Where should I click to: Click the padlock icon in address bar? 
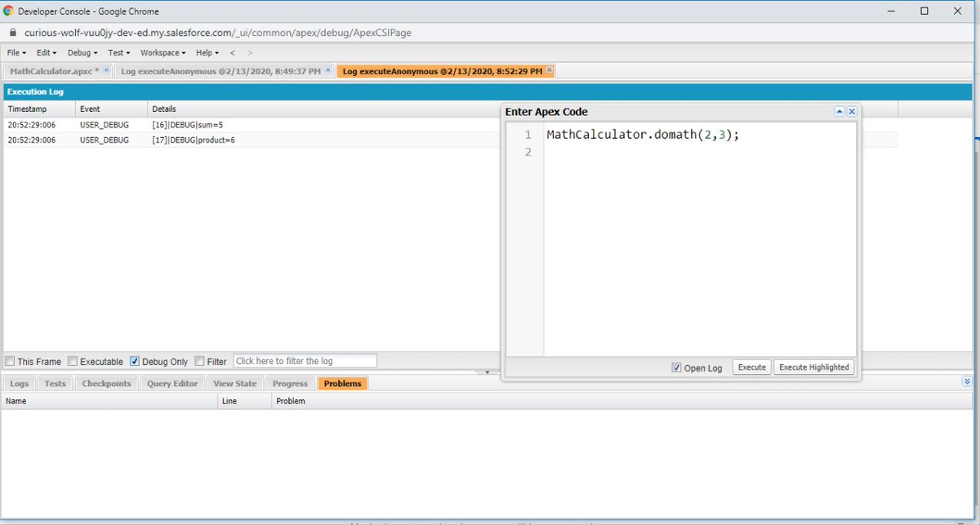(x=12, y=33)
